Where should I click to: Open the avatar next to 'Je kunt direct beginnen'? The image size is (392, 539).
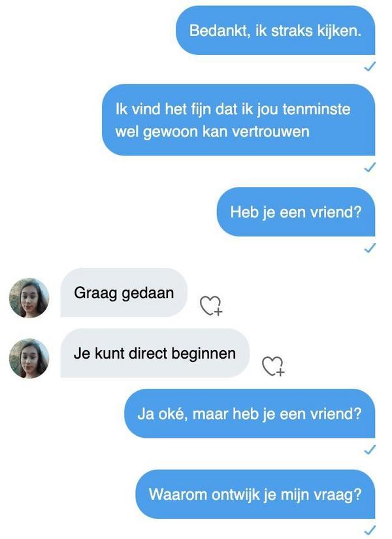pos(29,359)
